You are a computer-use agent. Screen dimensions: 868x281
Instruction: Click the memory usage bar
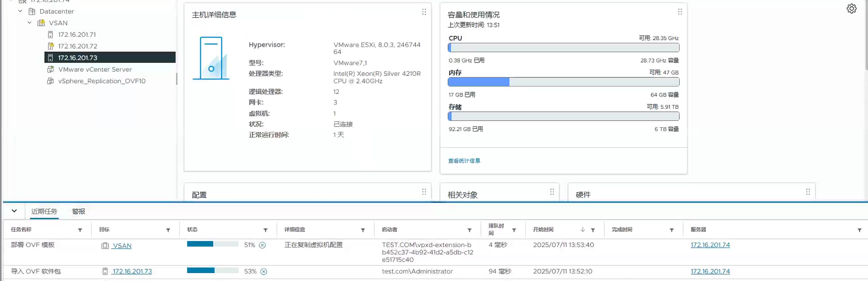(563, 82)
